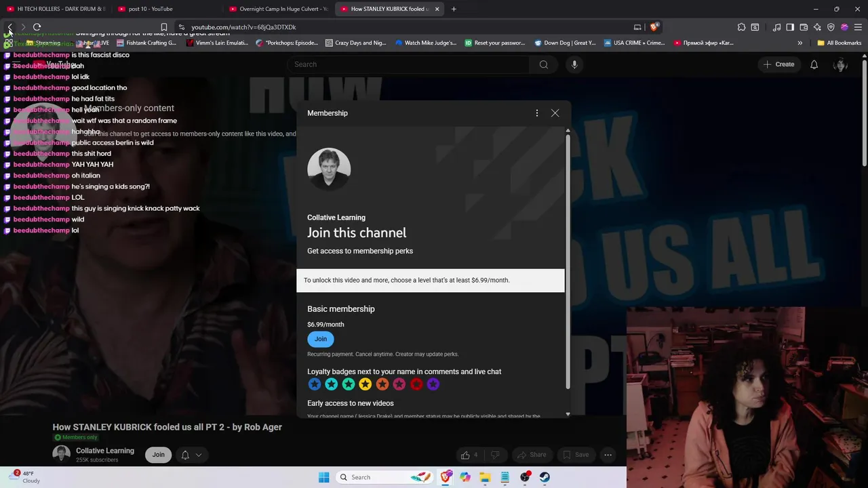Open Vimm's Lair bookmark
This screenshot has width=868, height=488.
point(217,43)
